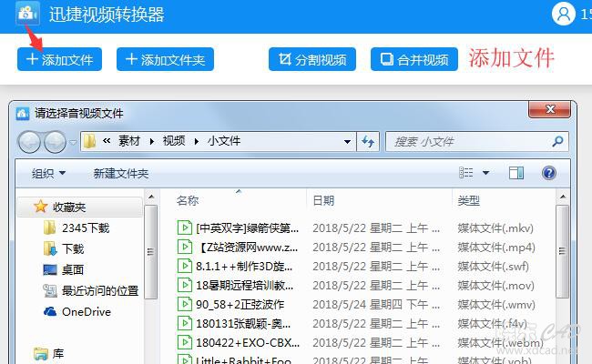Click the 添加文件 button
Screen dimensions: 592x364
pyautogui.click(x=59, y=59)
